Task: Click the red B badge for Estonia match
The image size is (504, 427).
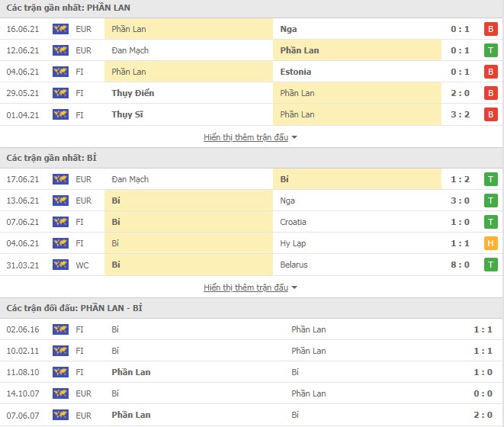Action: point(490,72)
